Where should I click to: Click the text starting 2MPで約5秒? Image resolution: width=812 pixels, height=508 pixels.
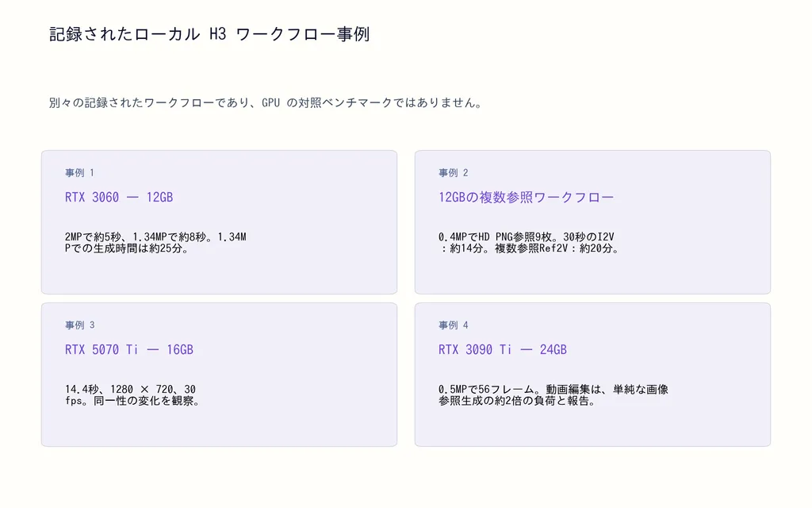156,243
